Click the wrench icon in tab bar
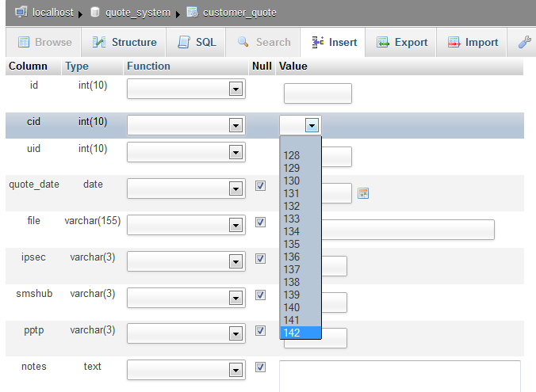The height and width of the screenshot is (392, 536). [x=525, y=43]
